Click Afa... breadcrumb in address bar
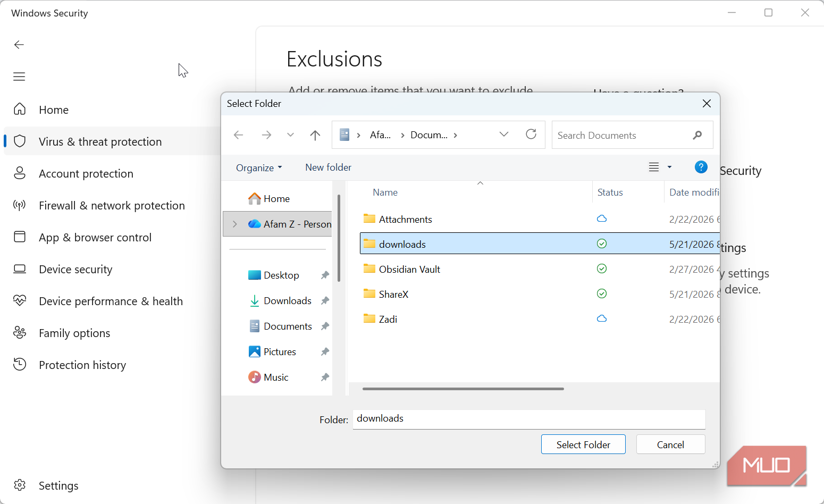The width and height of the screenshot is (824, 504). 380,135
